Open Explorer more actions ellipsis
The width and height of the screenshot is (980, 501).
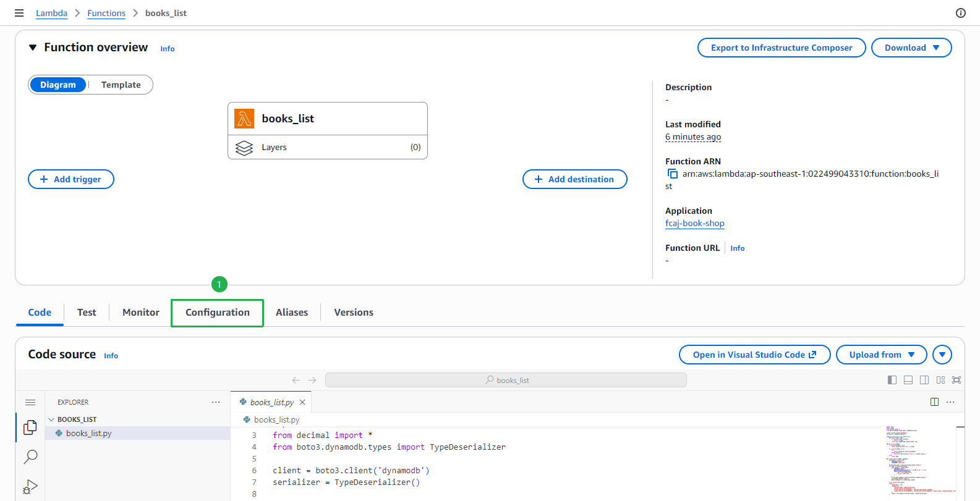coord(216,402)
